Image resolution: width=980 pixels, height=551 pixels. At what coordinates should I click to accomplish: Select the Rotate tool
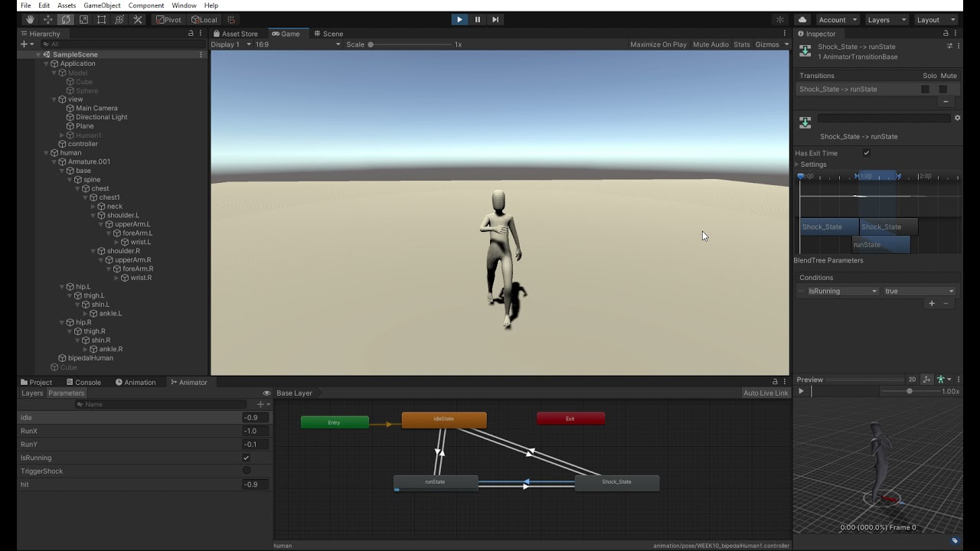point(66,19)
